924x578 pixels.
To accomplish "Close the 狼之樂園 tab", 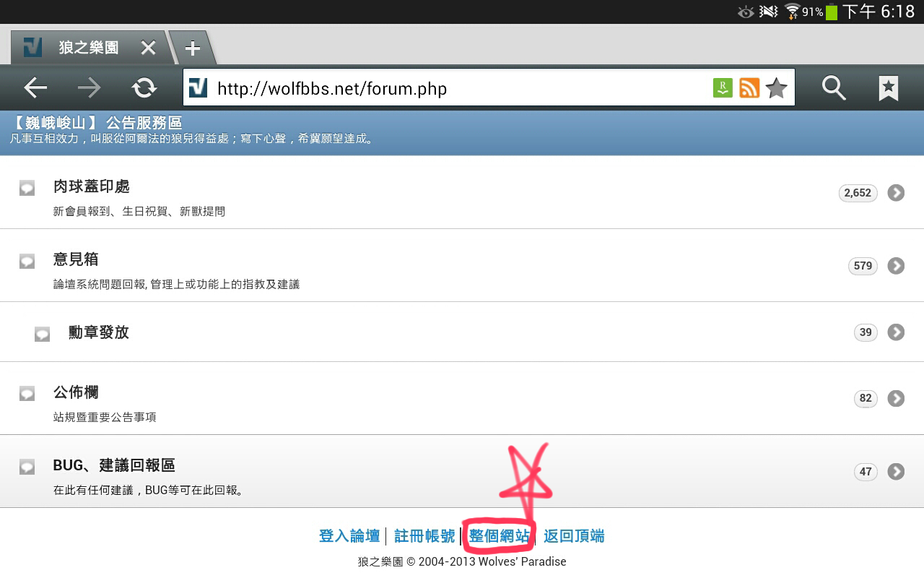I will click(148, 48).
